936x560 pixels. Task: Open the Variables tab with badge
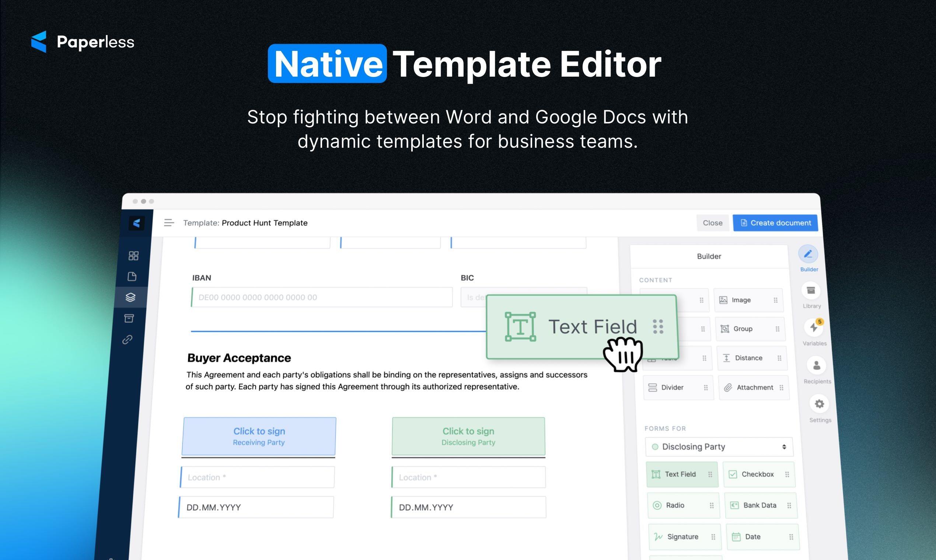tap(814, 332)
